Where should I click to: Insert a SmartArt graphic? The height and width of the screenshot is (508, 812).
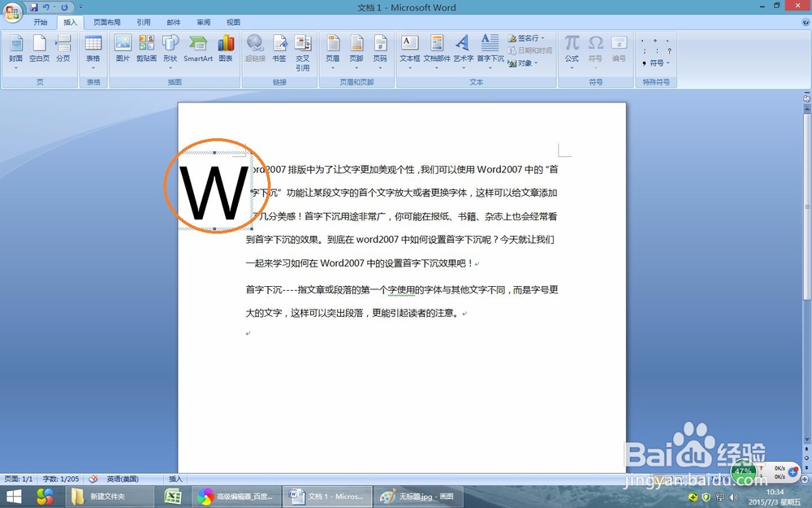198,49
